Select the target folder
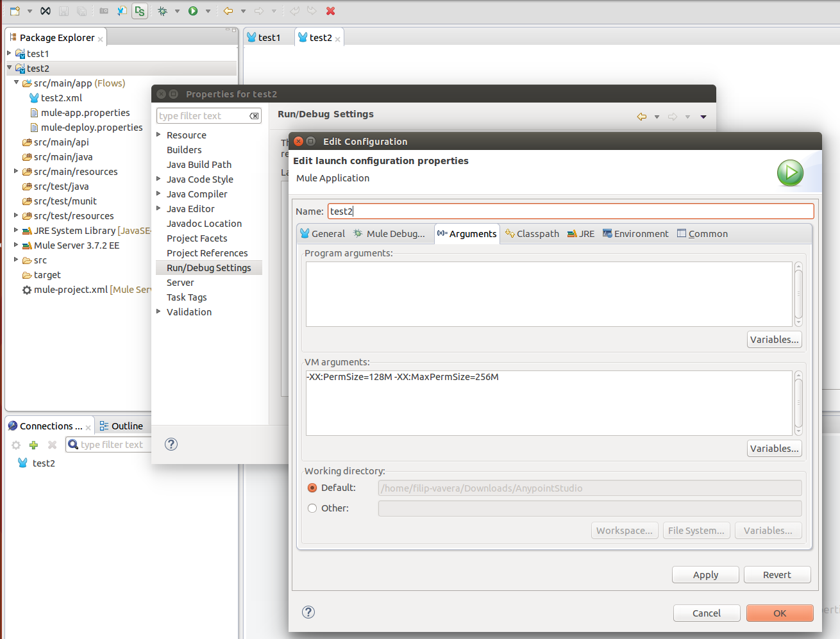The image size is (840, 639). (x=41, y=275)
